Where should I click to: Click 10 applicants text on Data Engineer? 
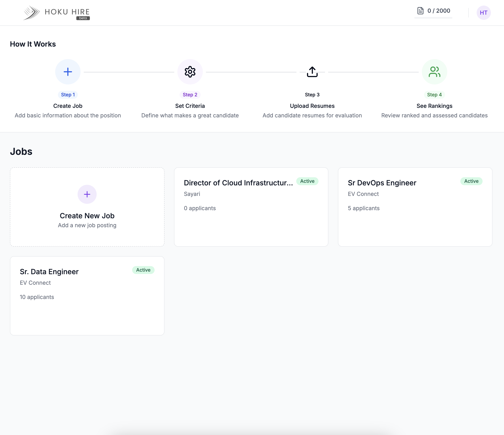click(37, 297)
